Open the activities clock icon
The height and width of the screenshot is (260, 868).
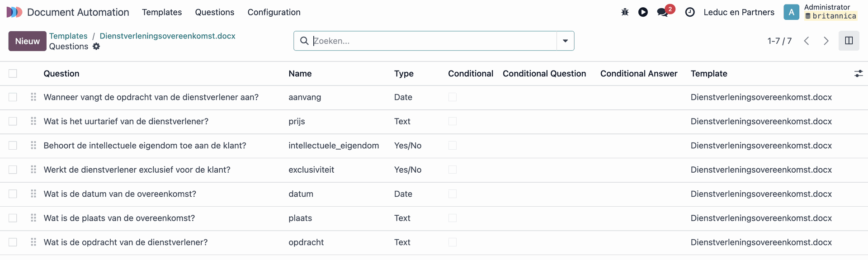click(690, 12)
